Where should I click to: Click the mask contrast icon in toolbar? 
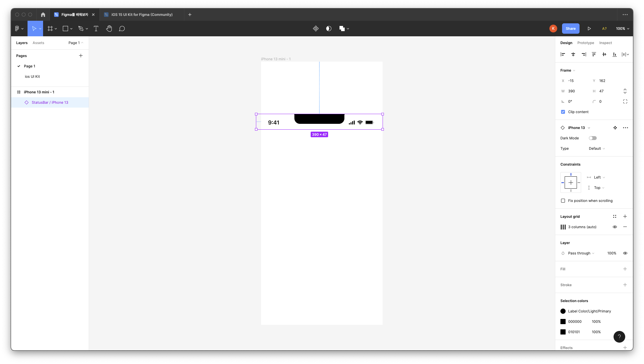pyautogui.click(x=328, y=29)
